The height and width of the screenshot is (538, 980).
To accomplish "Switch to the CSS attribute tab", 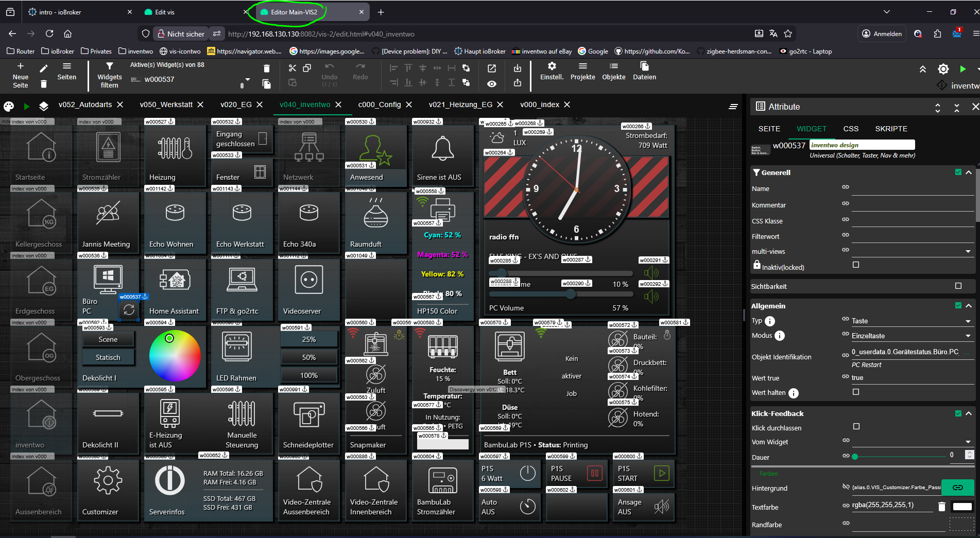I will tap(851, 129).
